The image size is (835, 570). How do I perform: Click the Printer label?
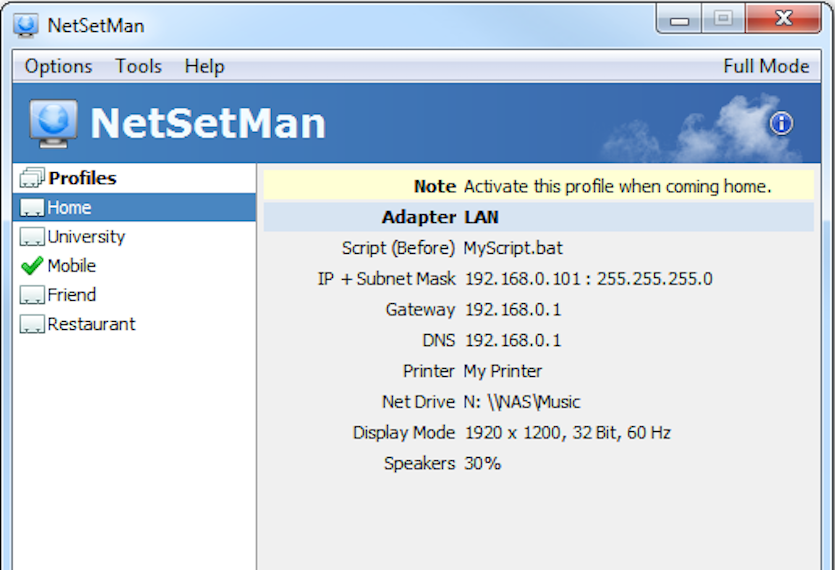point(429,371)
